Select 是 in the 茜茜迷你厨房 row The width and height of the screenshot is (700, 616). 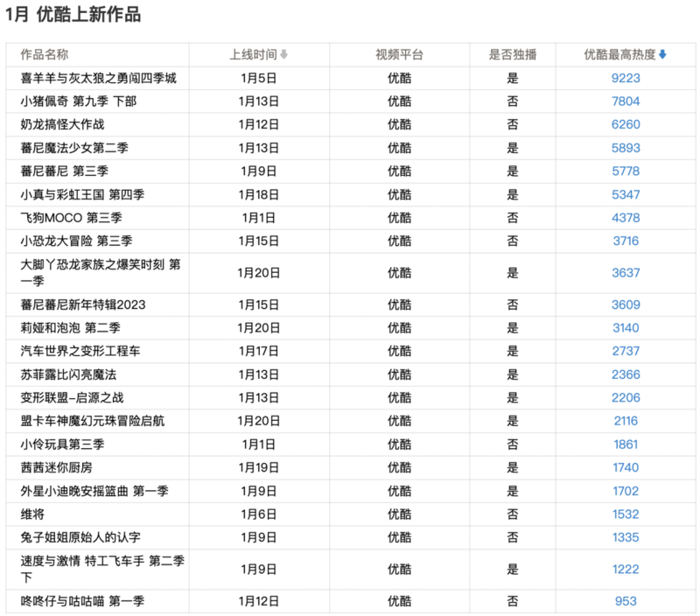coord(513,468)
